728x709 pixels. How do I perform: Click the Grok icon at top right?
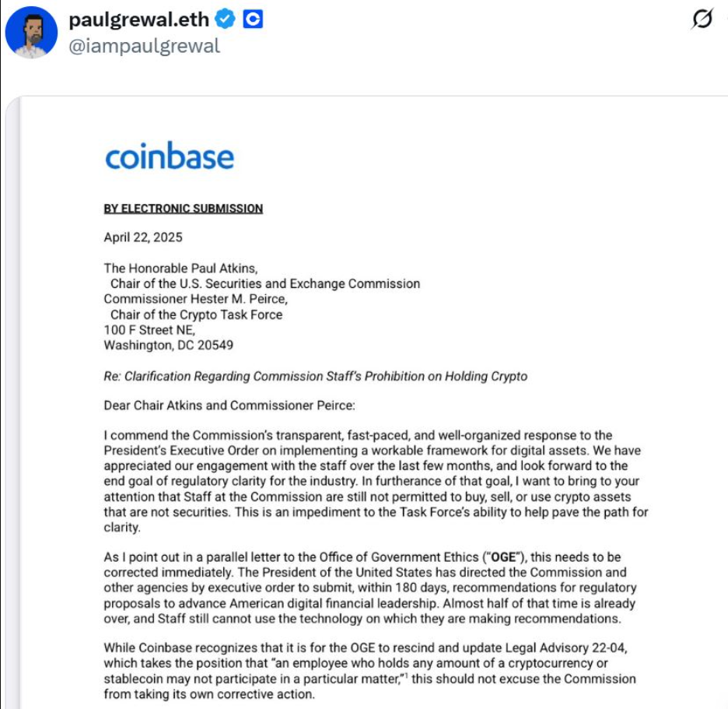[702, 20]
